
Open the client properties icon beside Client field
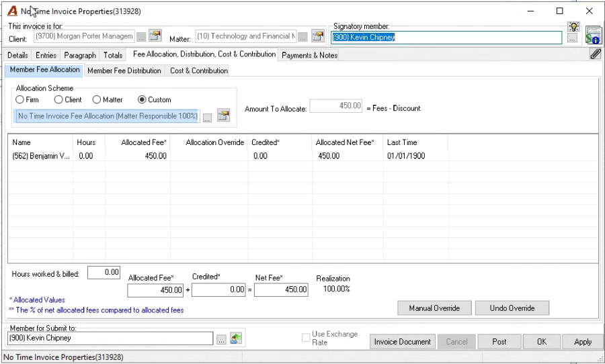[x=155, y=36]
